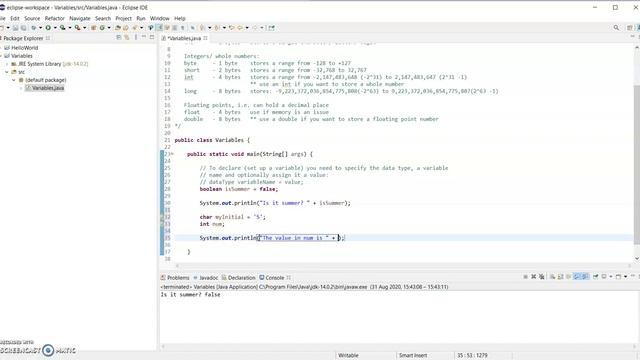Open External Tools dropdown arrow

coord(84,28)
